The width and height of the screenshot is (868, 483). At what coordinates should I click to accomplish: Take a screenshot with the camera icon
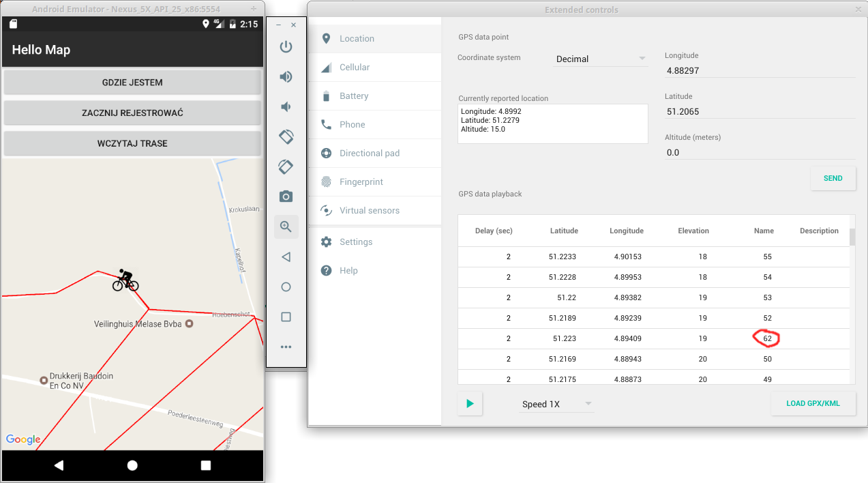pos(286,196)
